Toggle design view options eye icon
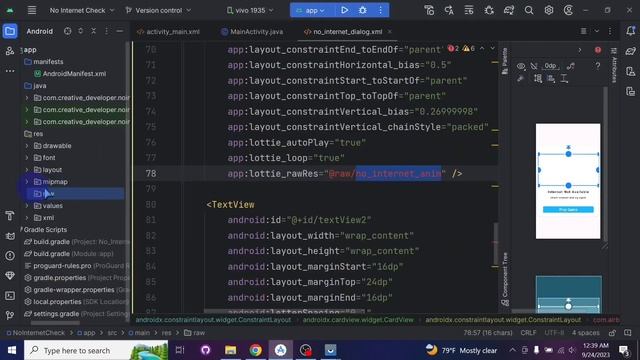The image size is (640, 360). 521,66
